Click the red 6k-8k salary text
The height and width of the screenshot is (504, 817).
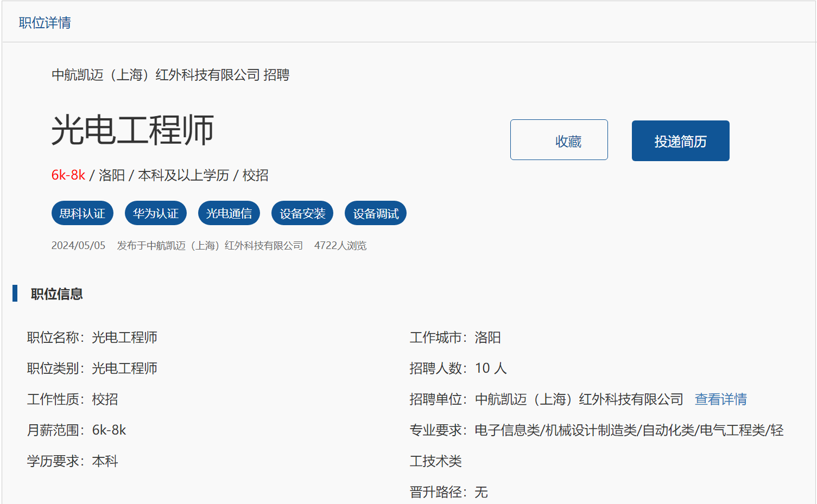68,175
